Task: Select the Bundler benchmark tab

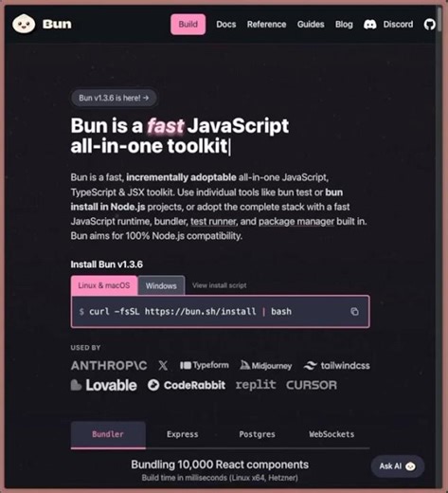Action: 108,434
